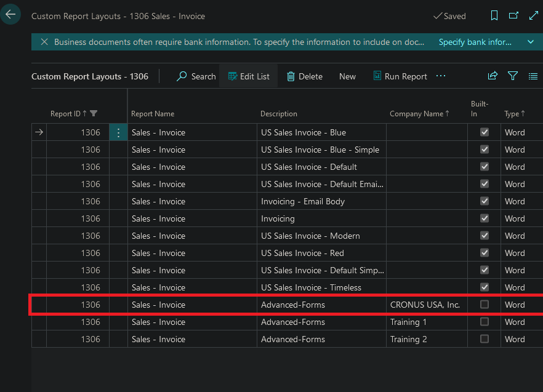The height and width of the screenshot is (392, 543).
Task: Click the New button
Action: [x=347, y=76]
